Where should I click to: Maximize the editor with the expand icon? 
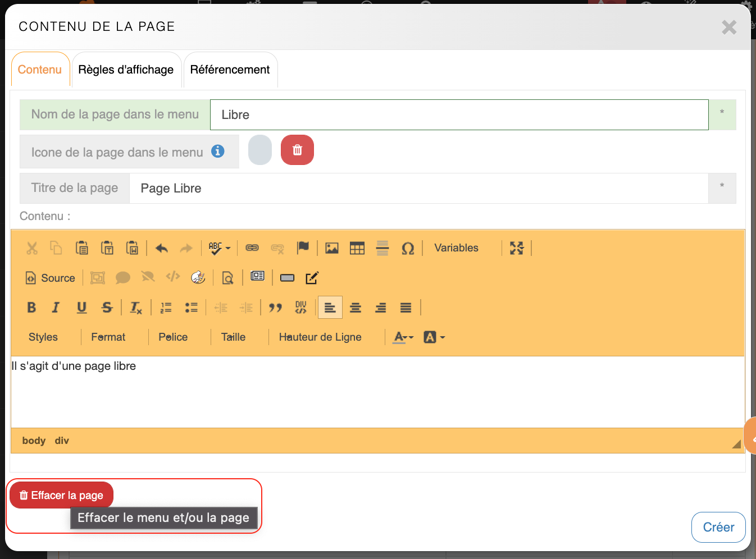tap(517, 248)
